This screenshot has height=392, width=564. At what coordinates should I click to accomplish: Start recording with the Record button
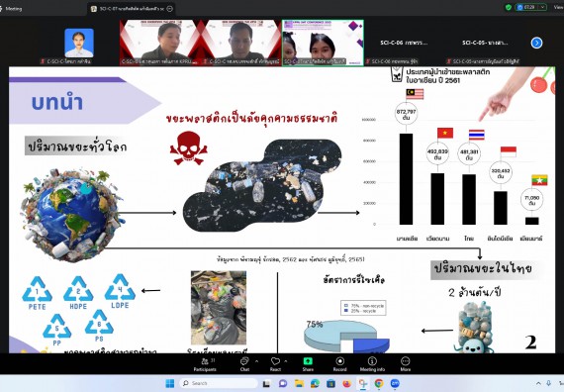(339, 364)
